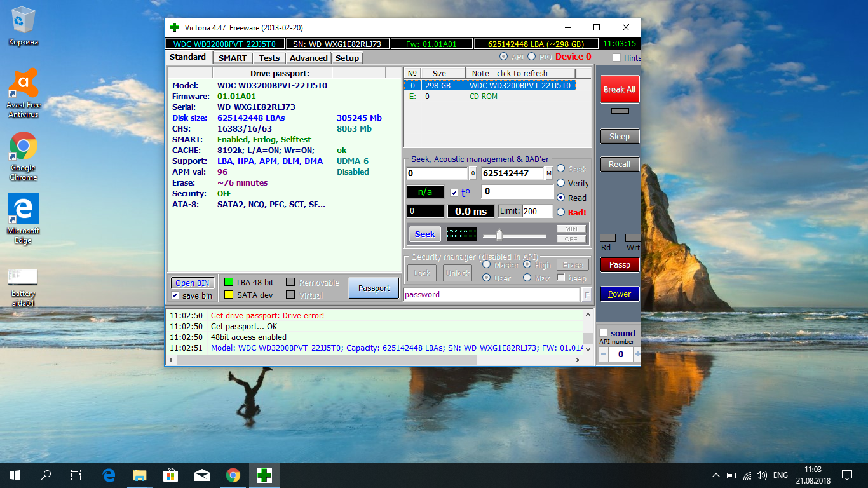Open the Windows Start menu
The width and height of the screenshot is (868, 488).
[x=15, y=475]
